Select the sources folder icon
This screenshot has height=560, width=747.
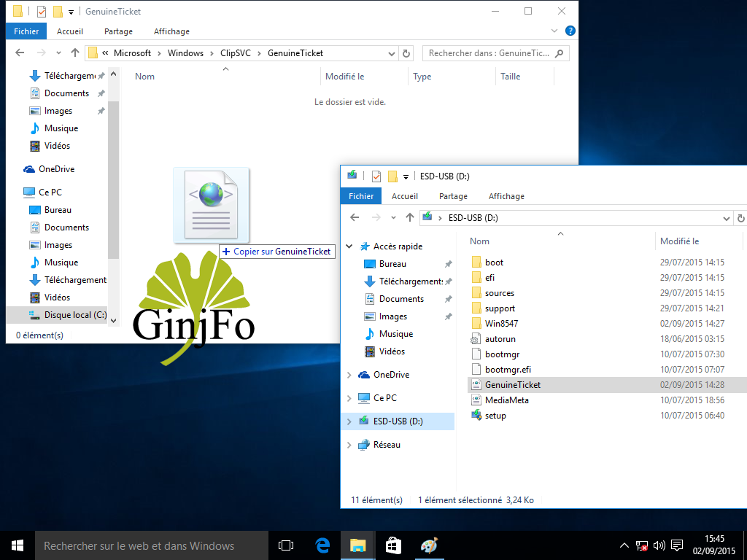coord(476,293)
